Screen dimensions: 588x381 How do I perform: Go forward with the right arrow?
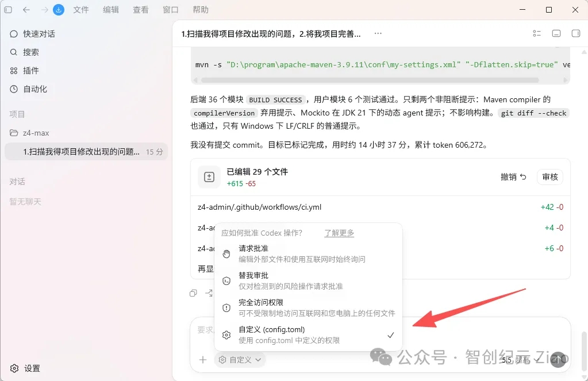[45, 10]
